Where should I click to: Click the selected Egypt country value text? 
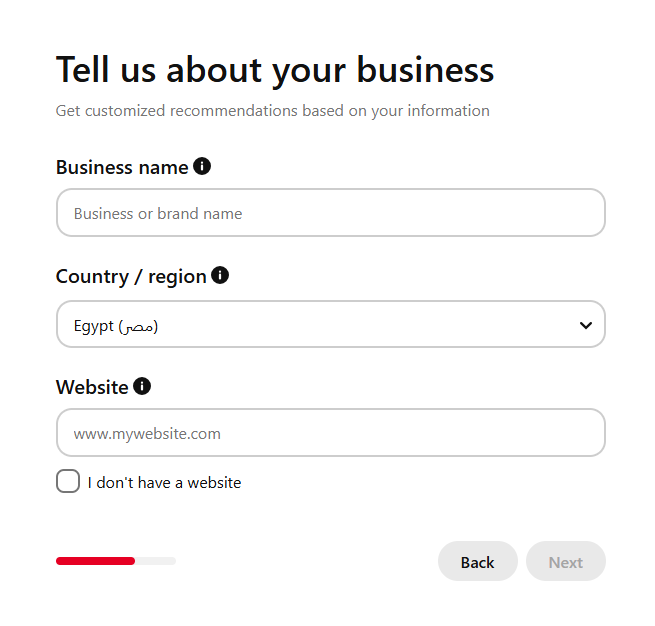pyautogui.click(x=116, y=326)
